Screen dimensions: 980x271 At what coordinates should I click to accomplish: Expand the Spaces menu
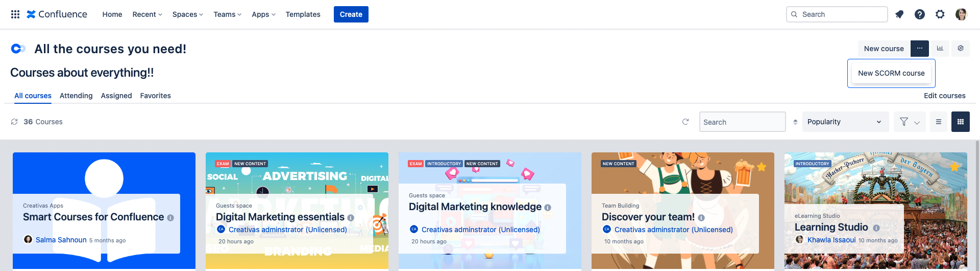point(187,14)
